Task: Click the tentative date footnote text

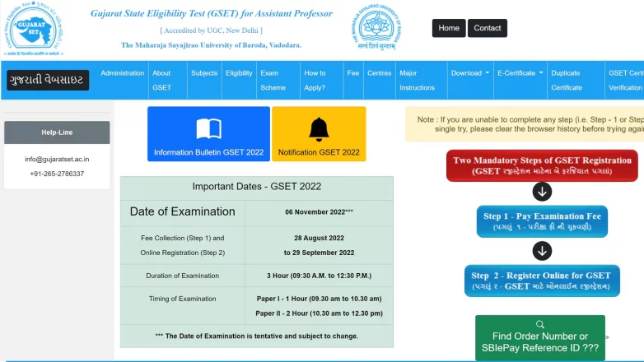Action: coord(257,336)
